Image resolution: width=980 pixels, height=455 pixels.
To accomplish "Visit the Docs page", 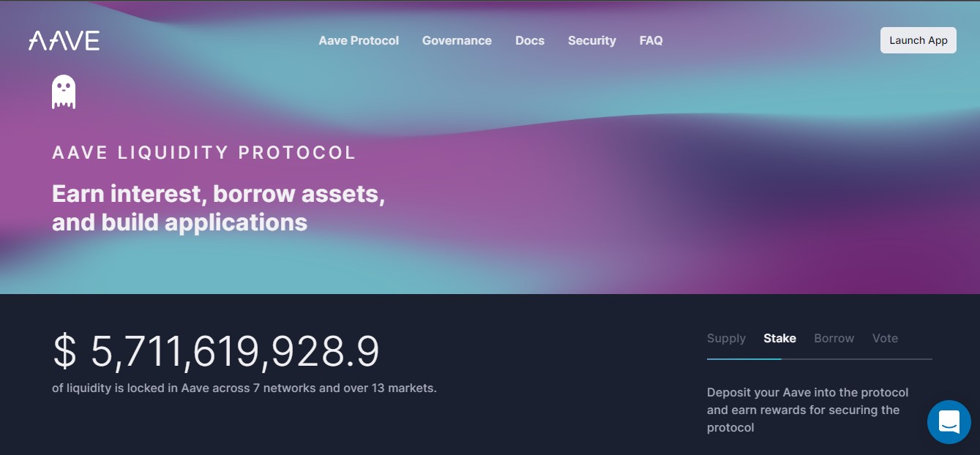I will (x=529, y=40).
